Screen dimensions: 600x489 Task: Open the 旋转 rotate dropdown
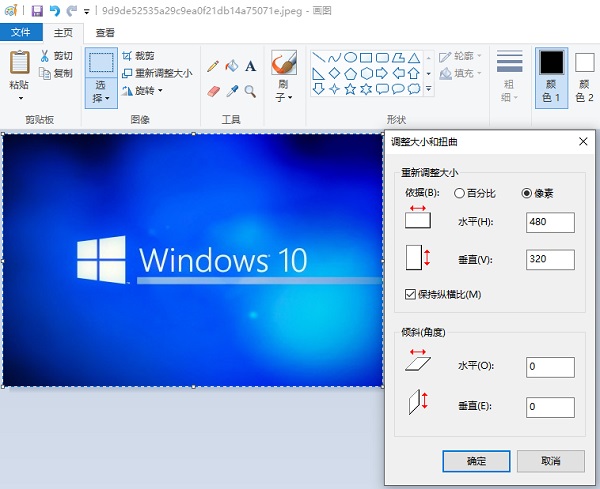tap(142, 91)
